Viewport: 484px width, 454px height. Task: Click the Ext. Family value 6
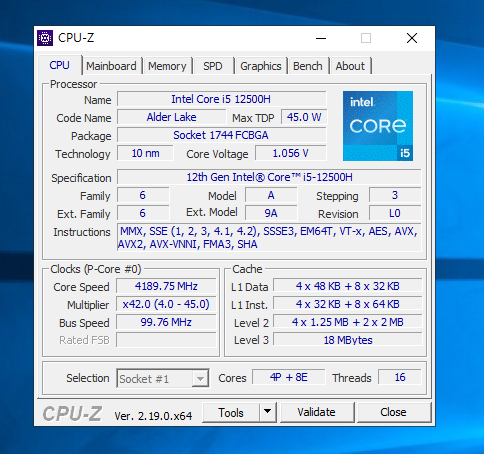click(x=143, y=213)
